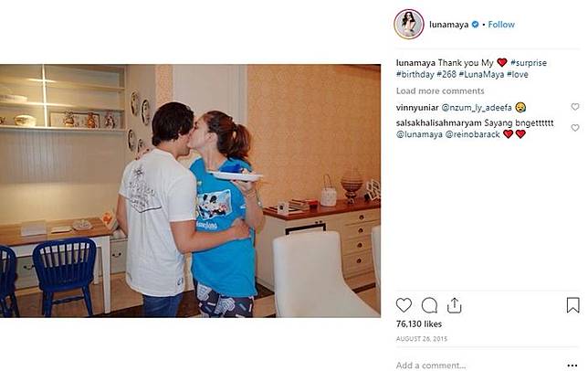The image size is (588, 371).
Task: Open the comment speech bubble icon
Action: (x=429, y=305)
